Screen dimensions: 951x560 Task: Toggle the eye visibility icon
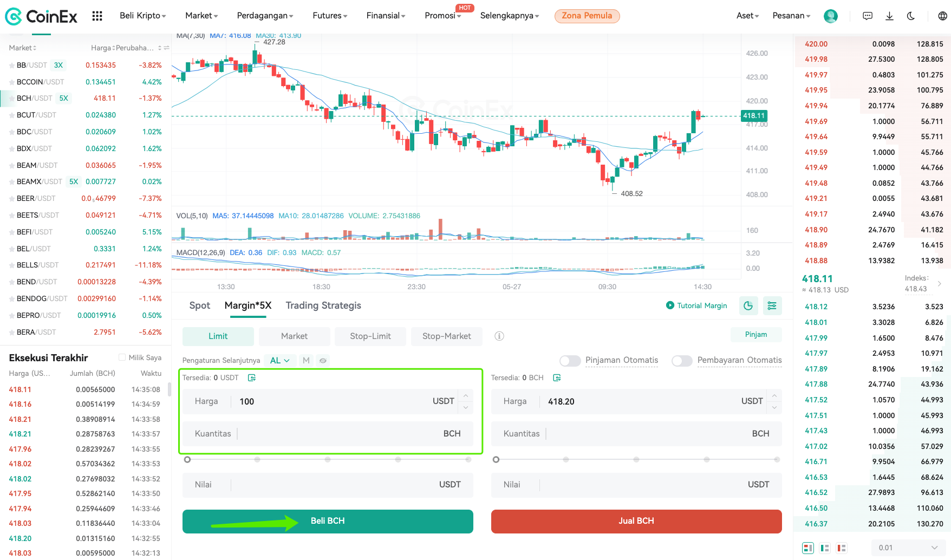pos(323,360)
